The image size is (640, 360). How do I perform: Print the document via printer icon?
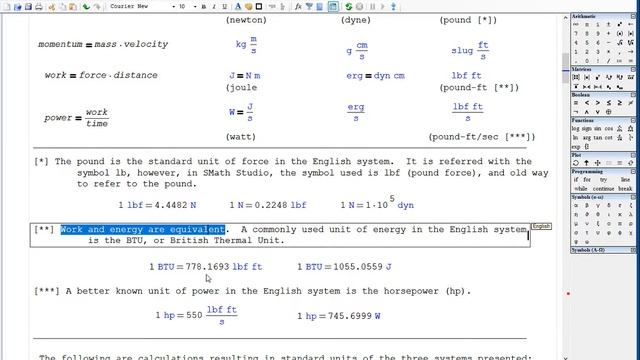[38, 7]
